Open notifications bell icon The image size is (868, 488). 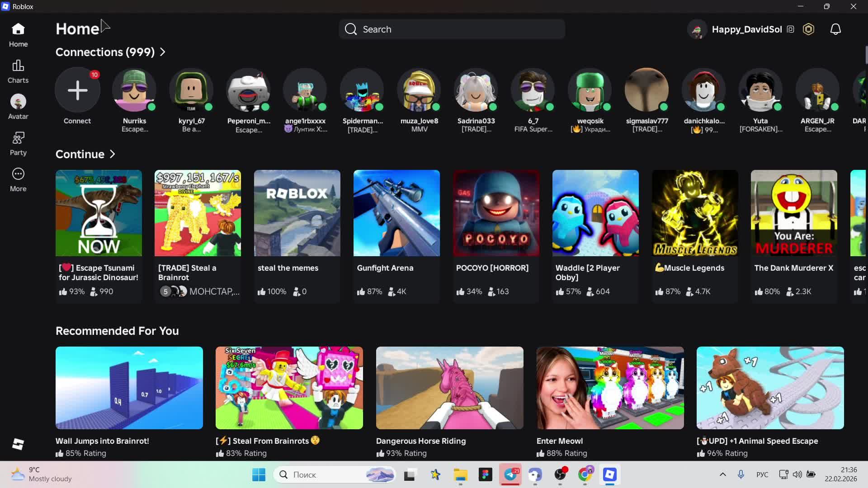point(835,29)
